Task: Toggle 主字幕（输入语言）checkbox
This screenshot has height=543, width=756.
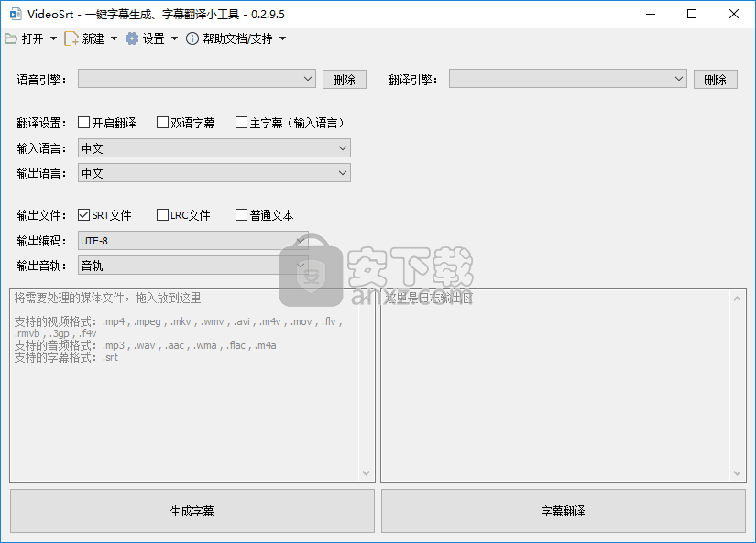Action: 241,123
